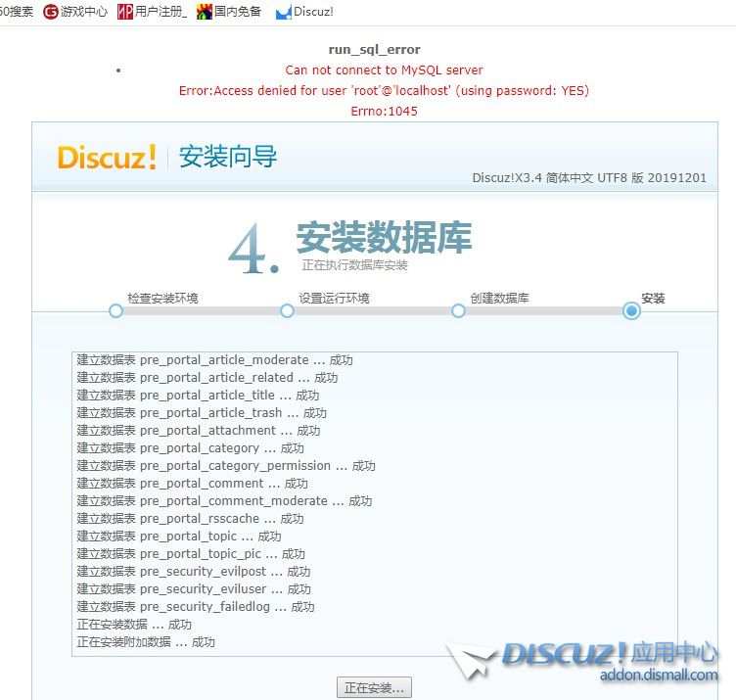Open the Discuz! bookmark icon
The height and width of the screenshot is (700, 736).
[x=284, y=13]
